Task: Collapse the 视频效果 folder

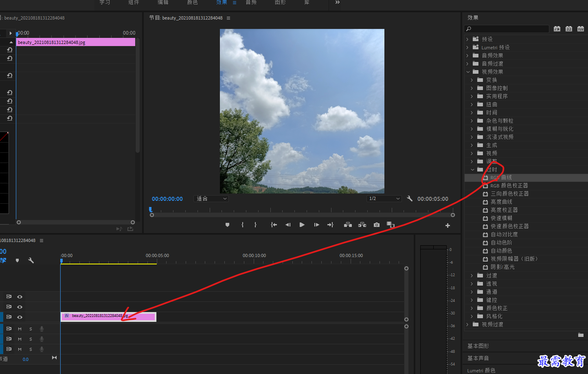Action: click(468, 72)
